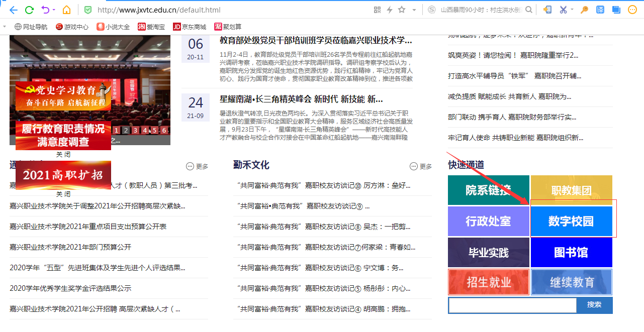This screenshot has height=332, width=644.
Task: Open the 图书馆 quick link tile
Action: pyautogui.click(x=571, y=252)
